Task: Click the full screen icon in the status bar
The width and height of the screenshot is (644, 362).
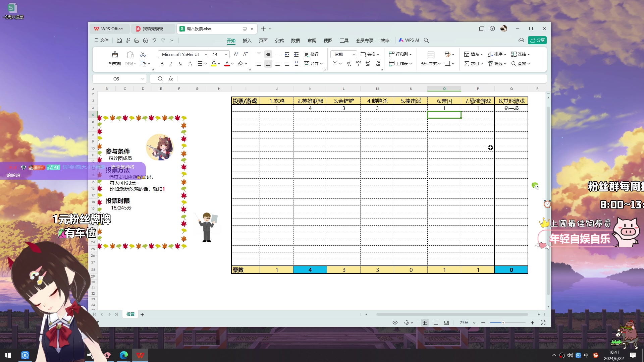Action: pos(543,323)
